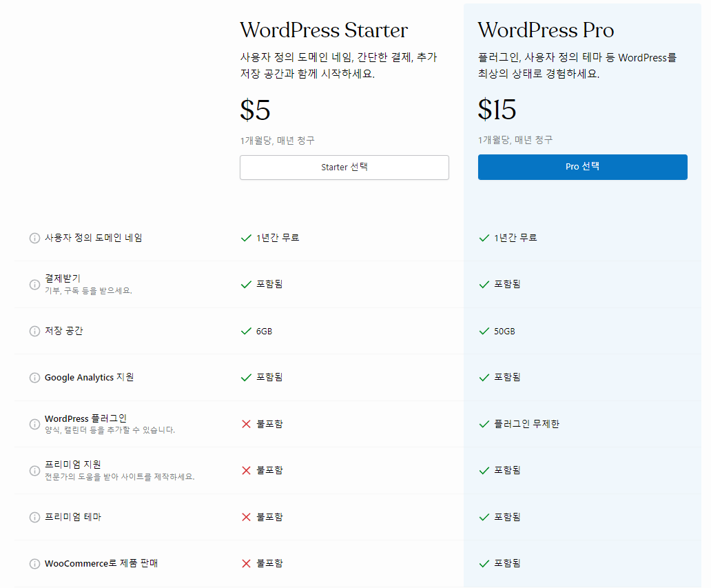Click the 결제받기 feature label
Viewport: 711px width, 588px height.
point(63,278)
